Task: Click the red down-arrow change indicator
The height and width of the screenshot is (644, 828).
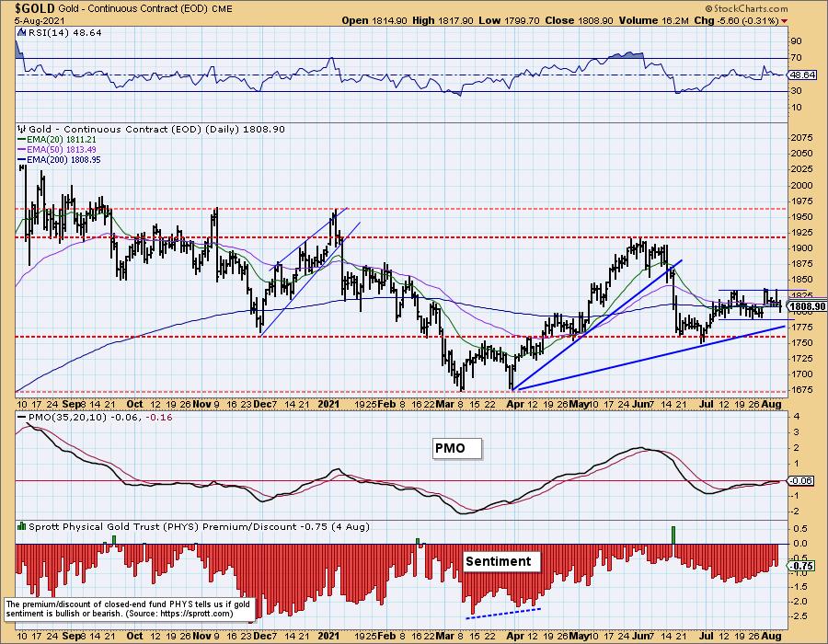Action: 784,21
